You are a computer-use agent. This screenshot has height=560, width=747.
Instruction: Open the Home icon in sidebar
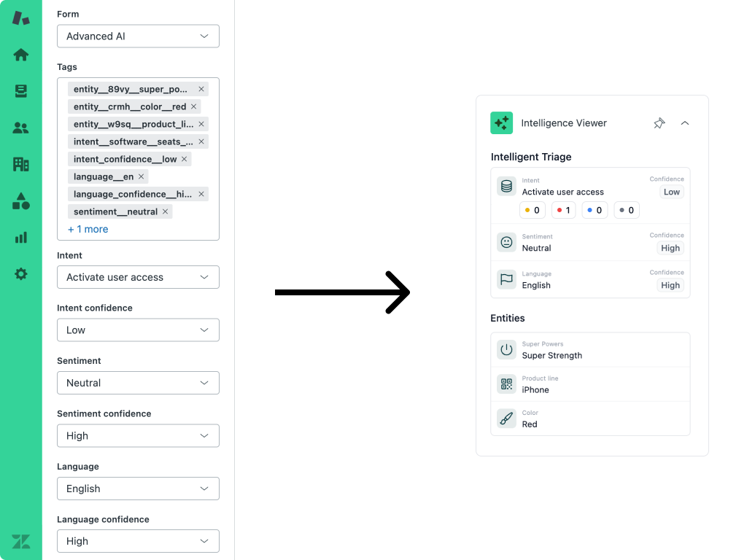click(x=21, y=55)
